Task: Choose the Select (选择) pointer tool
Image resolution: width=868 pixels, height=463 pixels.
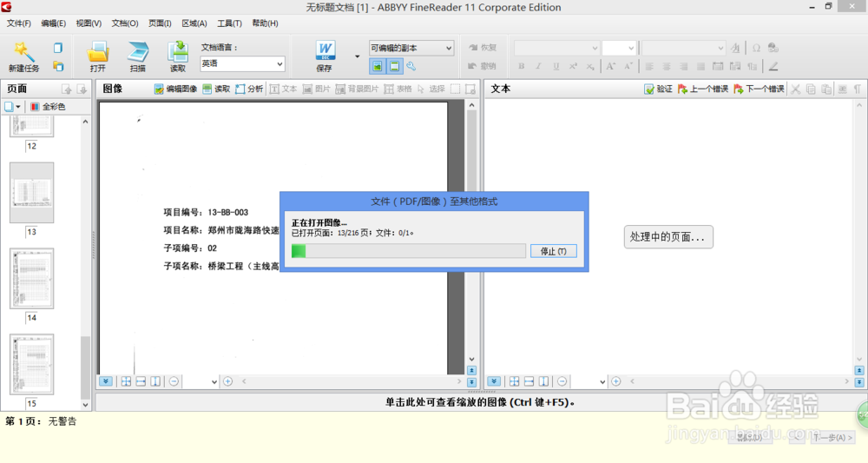Action: 431,89
